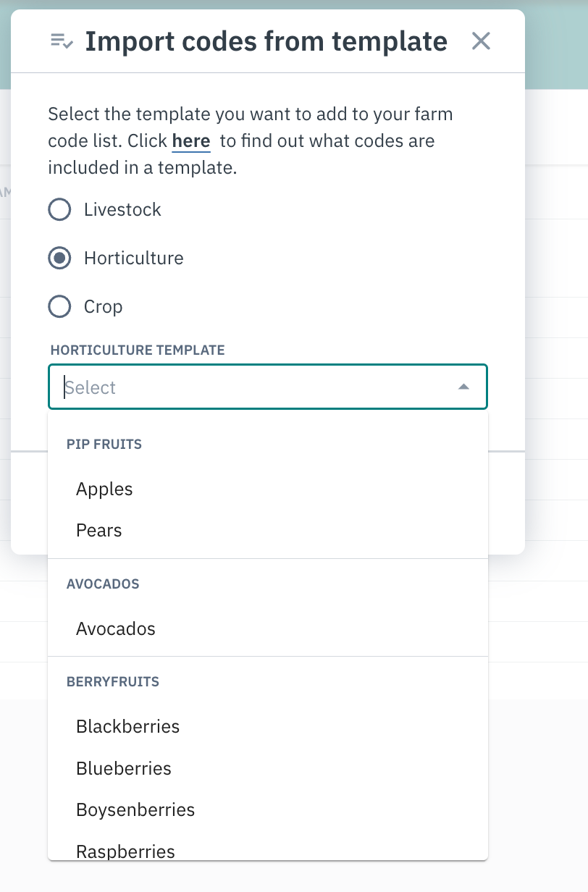This screenshot has width=588, height=892.
Task: Click the X to close the import dialog
Action: tap(480, 41)
